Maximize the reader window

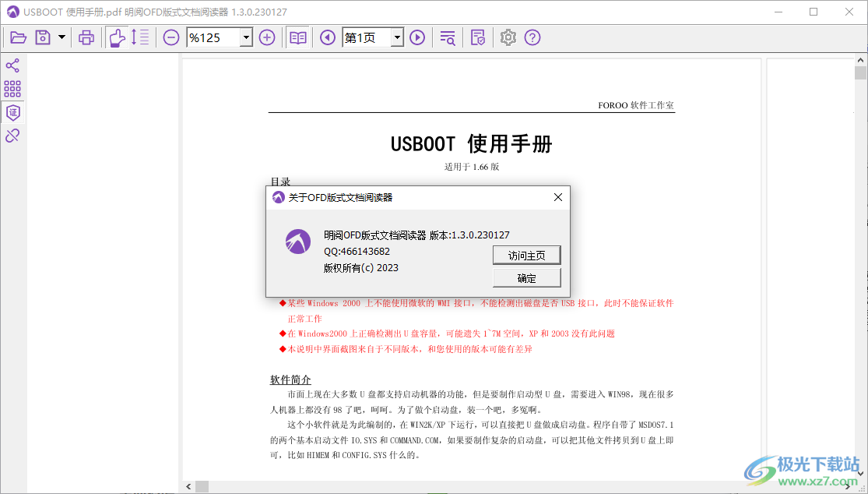(814, 12)
